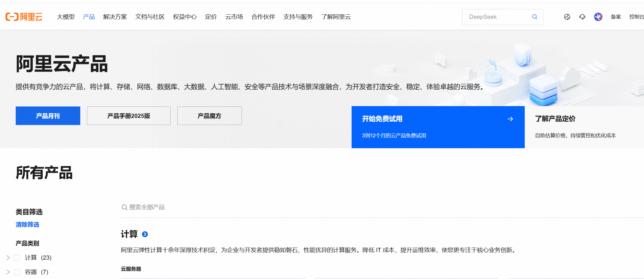
Task: Open the 解决方案 navigation menu
Action: (x=115, y=17)
